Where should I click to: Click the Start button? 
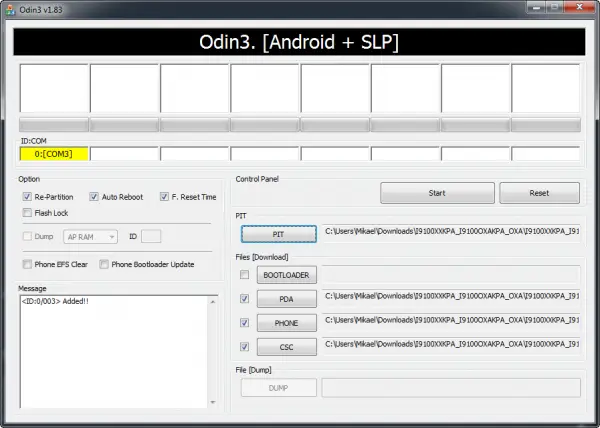click(437, 193)
